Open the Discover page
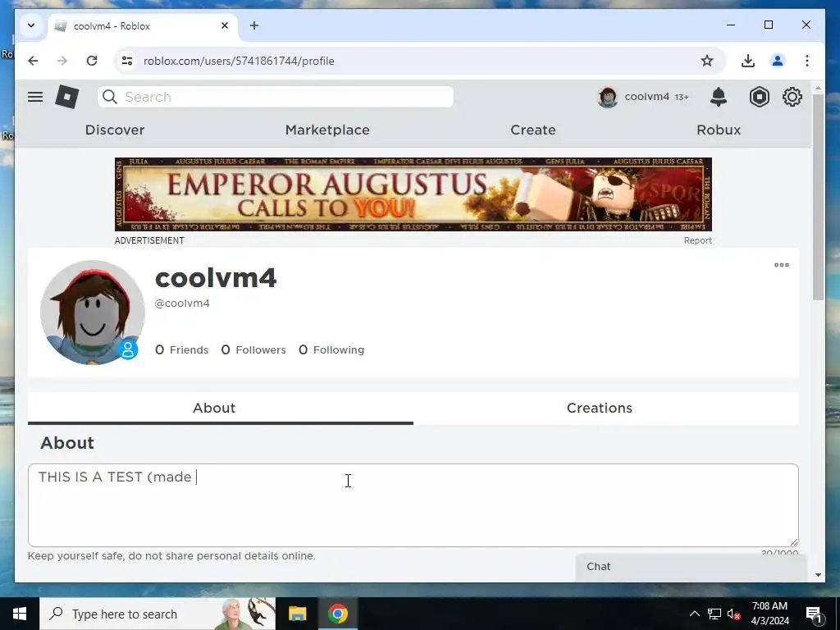 point(115,130)
